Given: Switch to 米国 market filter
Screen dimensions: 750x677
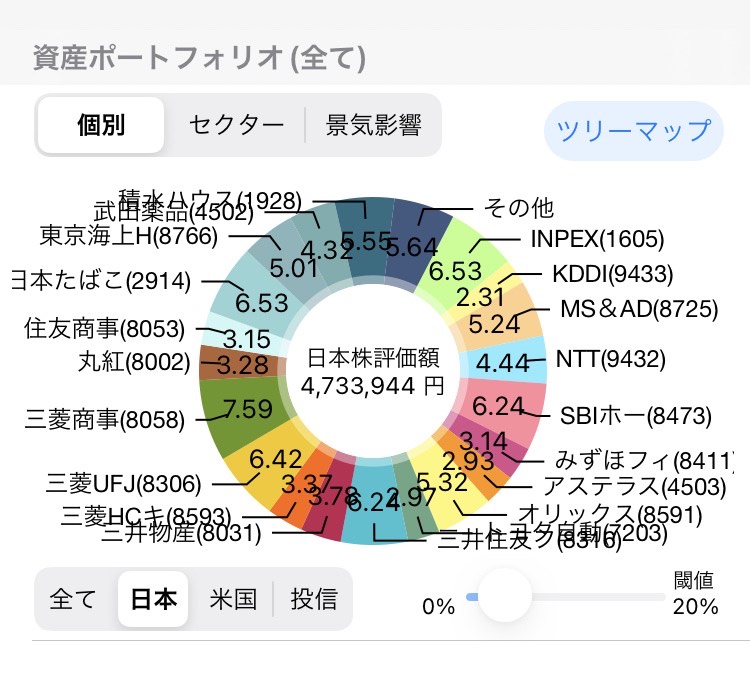Looking at the screenshot, I should click(x=233, y=599).
